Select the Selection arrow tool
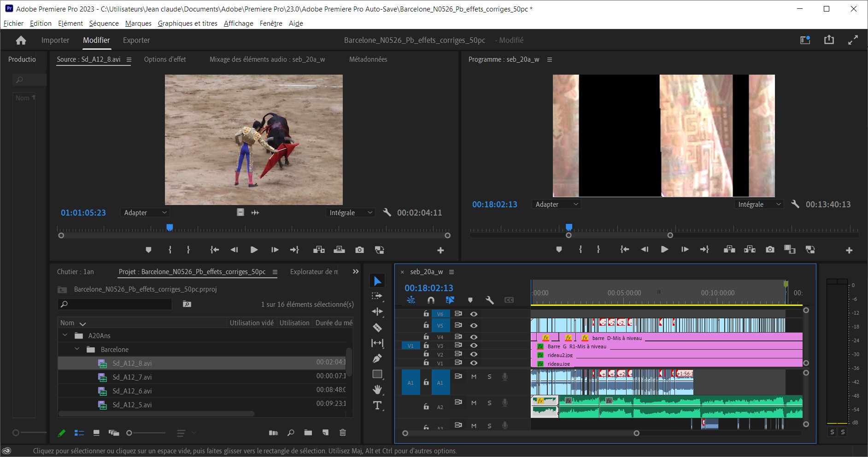Viewport: 868px width, 457px height. (x=377, y=281)
